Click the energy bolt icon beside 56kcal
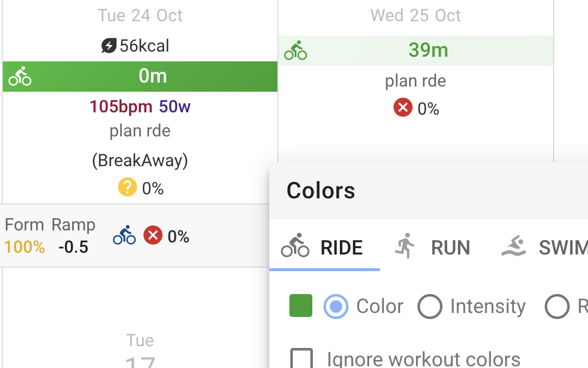The image size is (588, 368). tap(109, 46)
